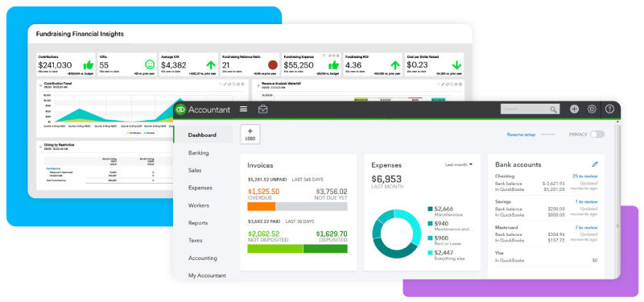Image resolution: width=644 pixels, height=302 pixels.
Task: Click the $241,030 Contributions value
Action: (x=55, y=65)
